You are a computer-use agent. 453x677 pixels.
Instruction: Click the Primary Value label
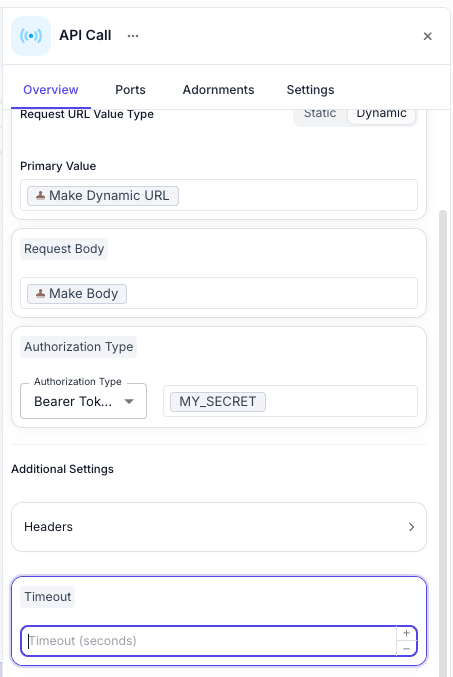(x=58, y=166)
